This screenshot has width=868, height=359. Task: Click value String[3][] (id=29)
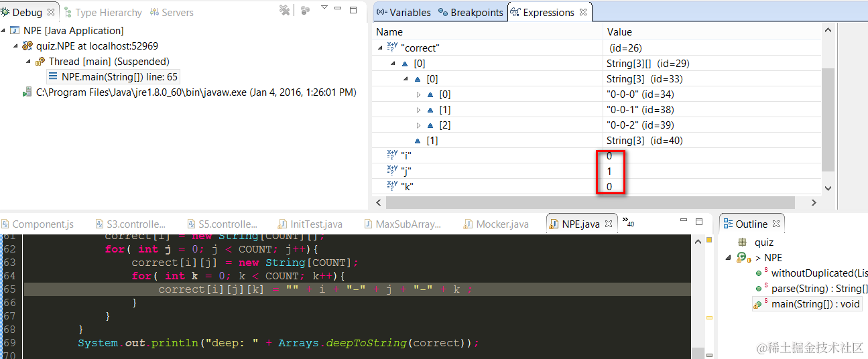pyautogui.click(x=648, y=64)
